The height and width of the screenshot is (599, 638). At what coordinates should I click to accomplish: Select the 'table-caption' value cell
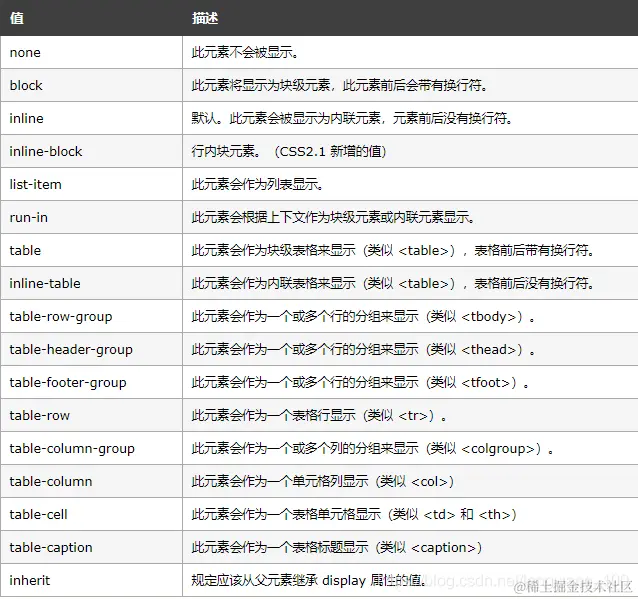[92, 547]
